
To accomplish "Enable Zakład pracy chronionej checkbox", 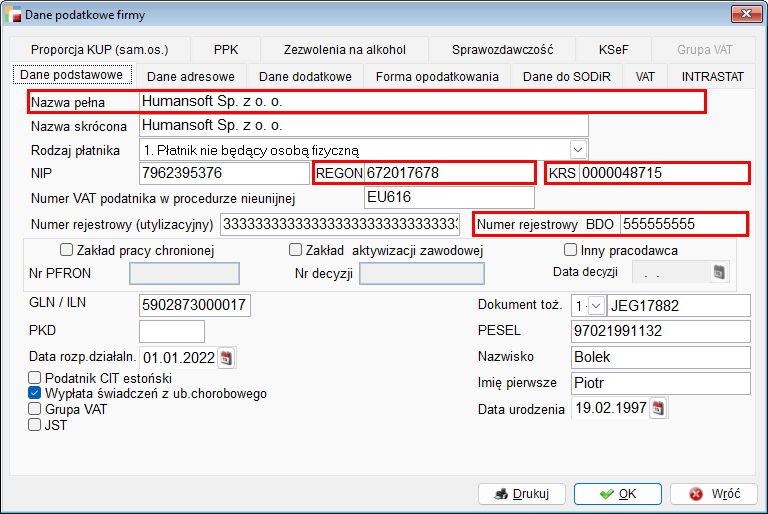I will (x=67, y=250).
